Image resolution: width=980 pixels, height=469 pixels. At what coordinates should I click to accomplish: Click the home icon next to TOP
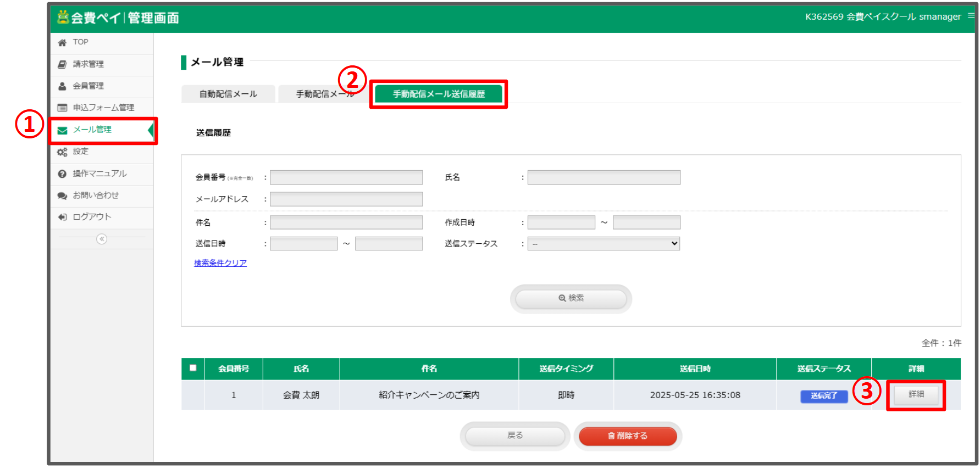(62, 43)
